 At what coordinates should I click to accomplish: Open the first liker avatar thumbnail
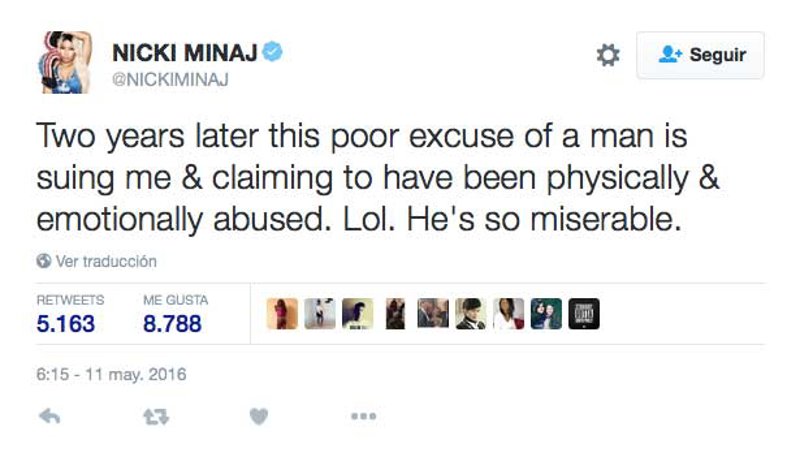tap(282, 314)
